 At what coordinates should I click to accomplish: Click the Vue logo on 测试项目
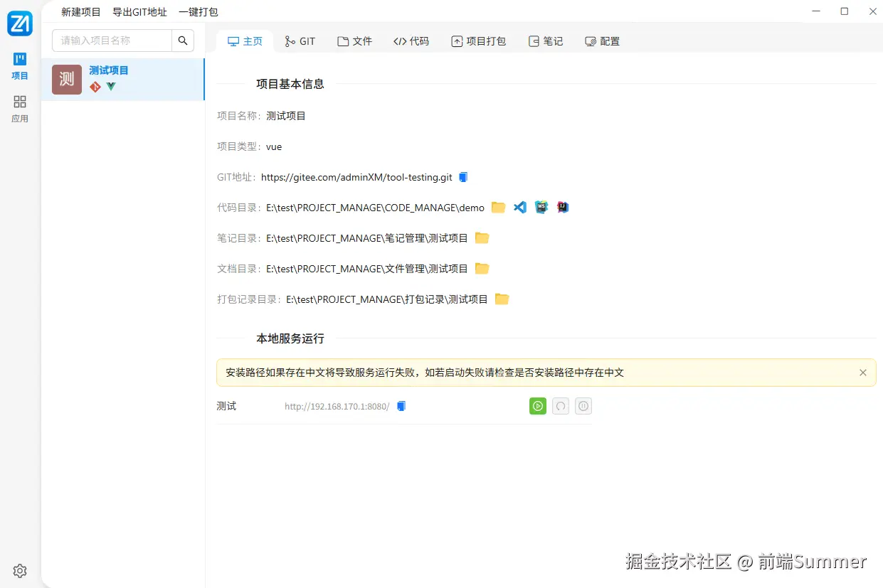click(x=111, y=86)
